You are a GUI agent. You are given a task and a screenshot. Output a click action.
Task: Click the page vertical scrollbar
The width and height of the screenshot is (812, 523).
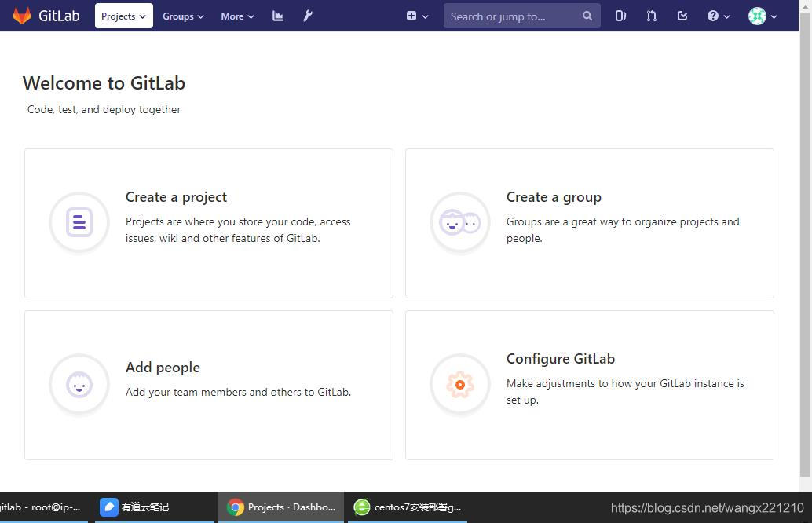[805, 246]
